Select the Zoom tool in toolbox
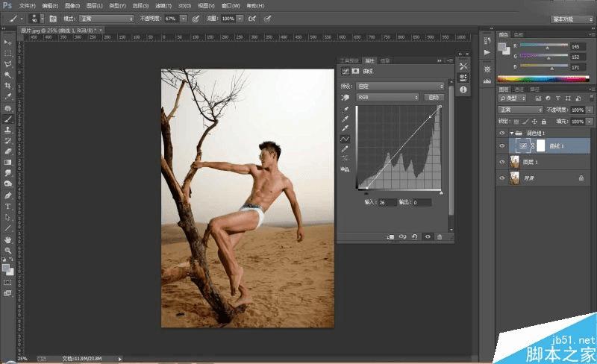 point(7,250)
